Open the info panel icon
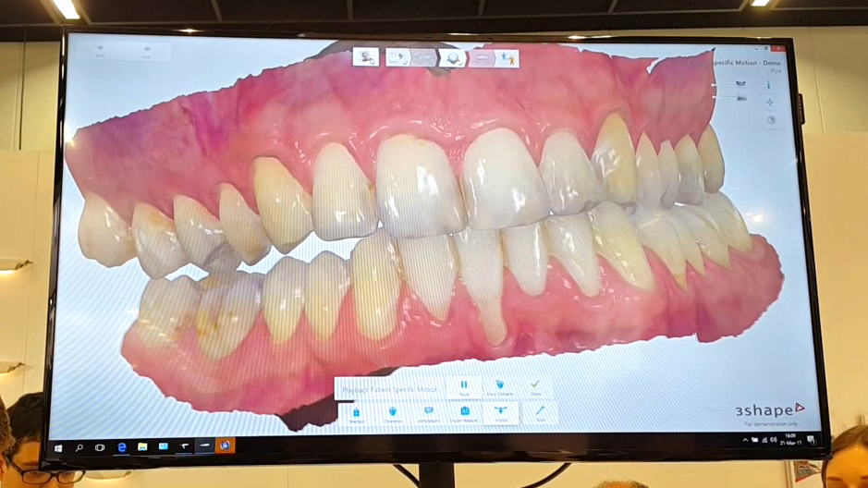Image resolution: width=868 pixels, height=488 pixels. [x=768, y=85]
